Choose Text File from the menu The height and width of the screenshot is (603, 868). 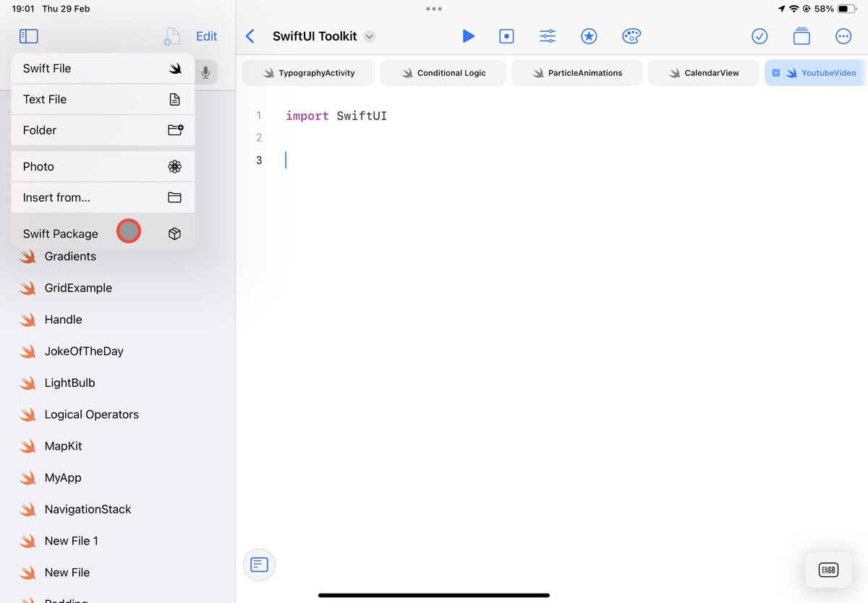point(103,100)
